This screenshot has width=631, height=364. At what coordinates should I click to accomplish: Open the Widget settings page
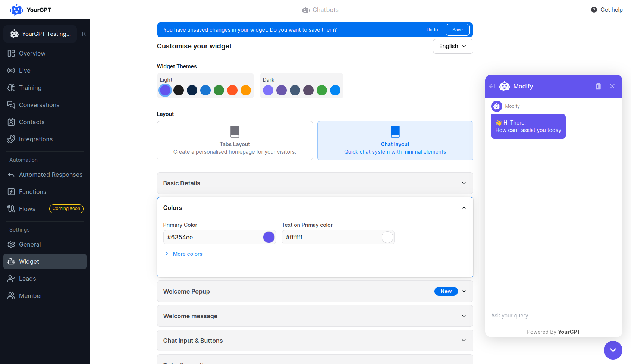pyautogui.click(x=45, y=261)
